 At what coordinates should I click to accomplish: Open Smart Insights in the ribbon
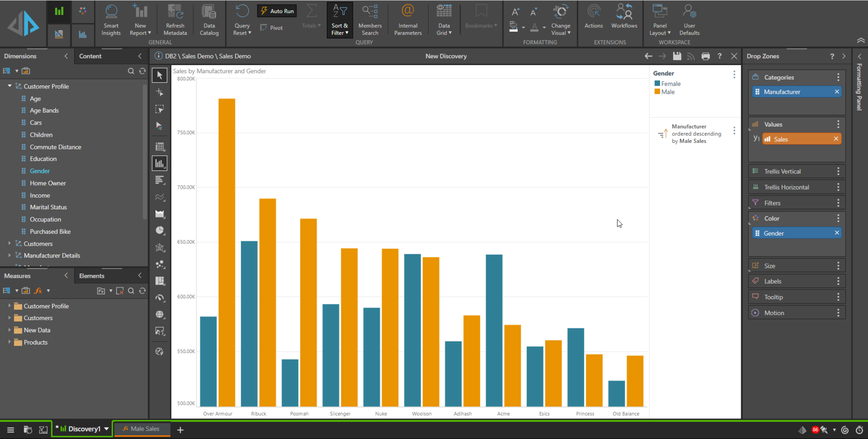(x=111, y=20)
